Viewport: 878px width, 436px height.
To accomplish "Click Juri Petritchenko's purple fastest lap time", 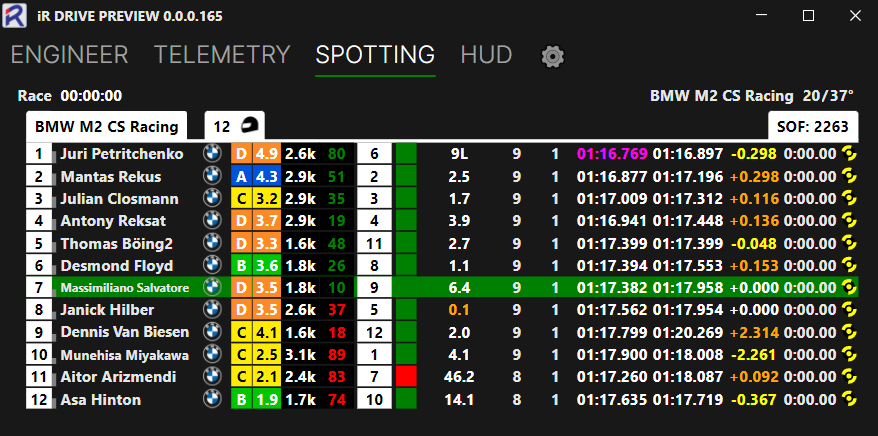I will [x=612, y=154].
